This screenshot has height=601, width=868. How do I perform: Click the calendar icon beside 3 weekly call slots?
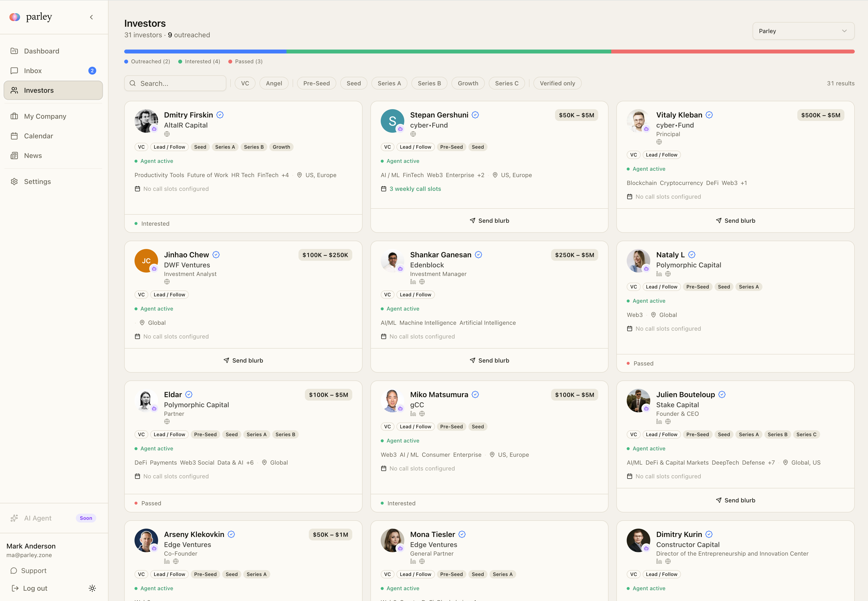pyautogui.click(x=383, y=189)
